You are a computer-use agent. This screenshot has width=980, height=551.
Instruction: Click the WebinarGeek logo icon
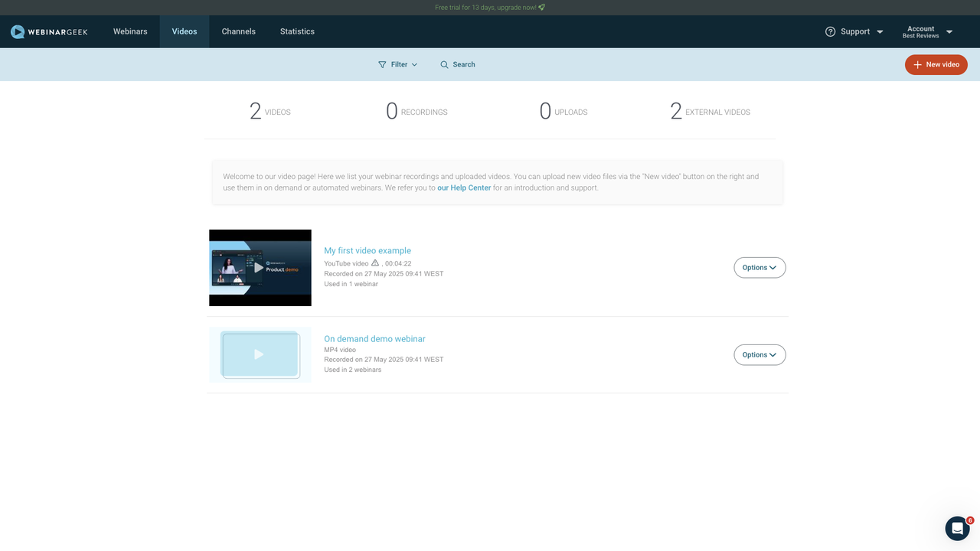click(18, 31)
